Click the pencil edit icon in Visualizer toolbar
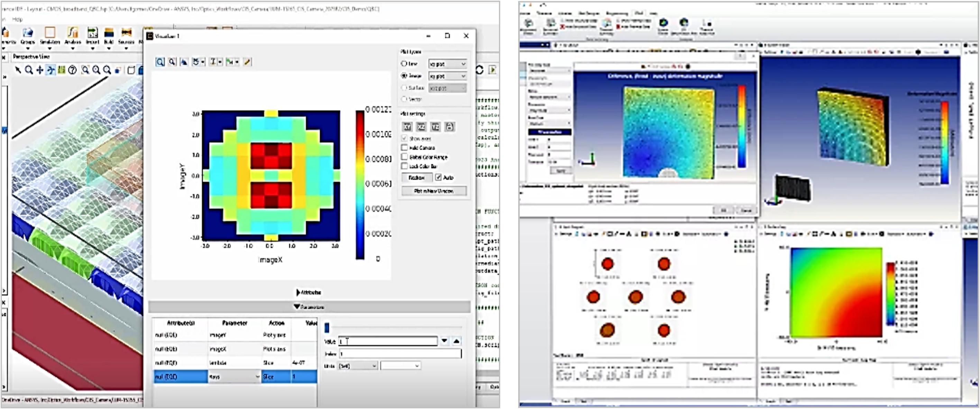980x409 pixels. [247, 62]
